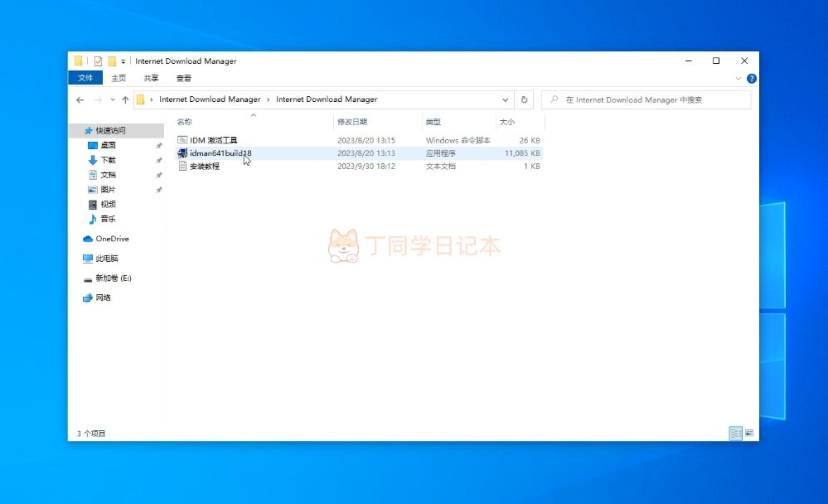Open 下载 folder in navigation pane

point(109,160)
